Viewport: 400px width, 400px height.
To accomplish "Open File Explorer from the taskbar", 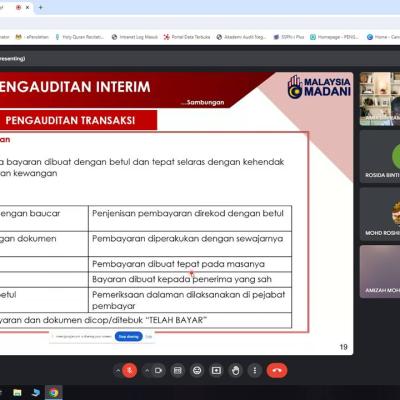I will 17,393.
